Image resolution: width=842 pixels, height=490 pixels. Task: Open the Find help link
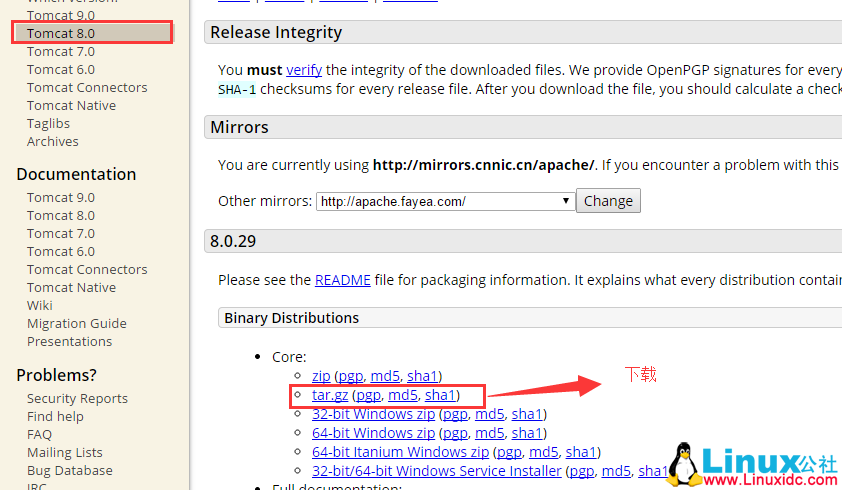click(x=55, y=416)
